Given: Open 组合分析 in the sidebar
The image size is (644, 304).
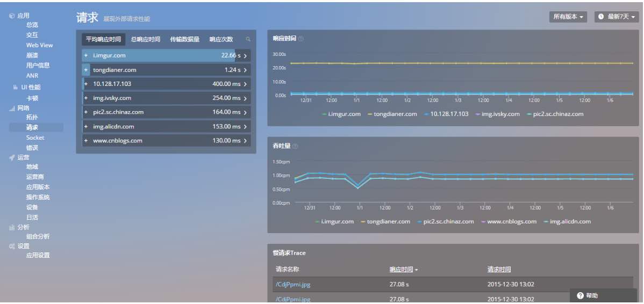Looking at the screenshot, I should click(38, 236).
